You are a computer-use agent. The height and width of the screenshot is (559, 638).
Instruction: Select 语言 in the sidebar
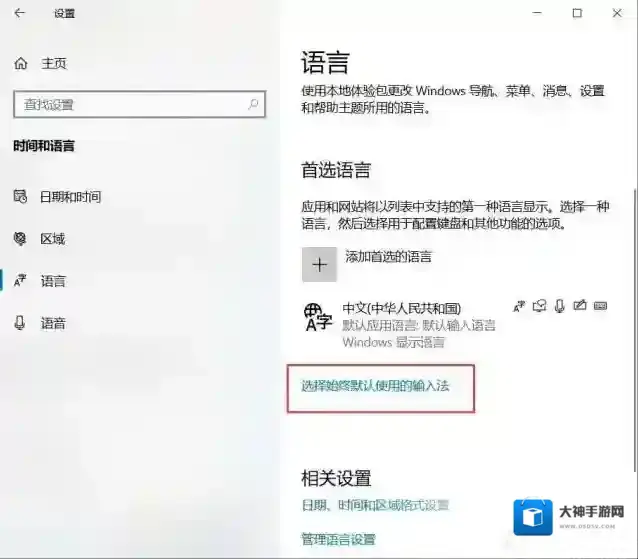52,281
